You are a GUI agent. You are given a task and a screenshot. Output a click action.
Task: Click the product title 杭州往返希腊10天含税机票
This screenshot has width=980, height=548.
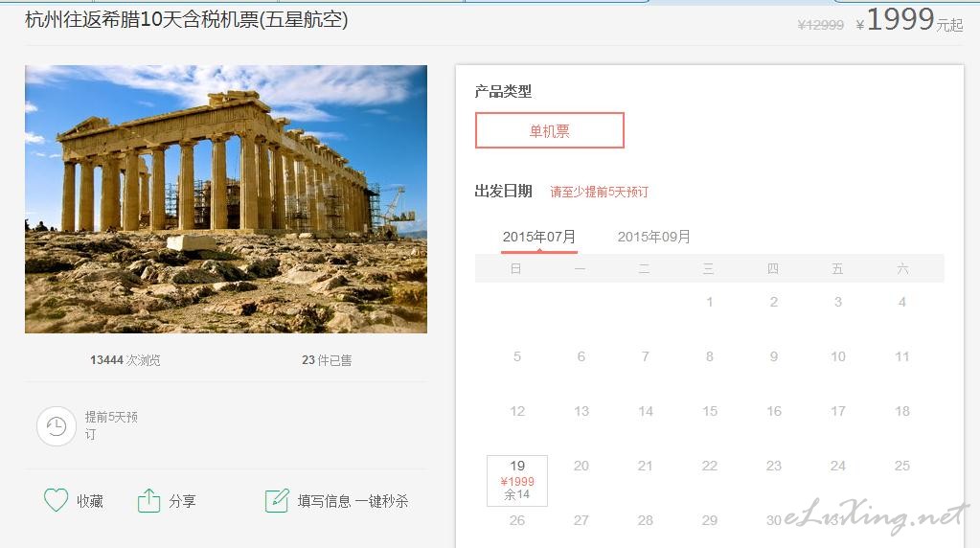[186, 19]
